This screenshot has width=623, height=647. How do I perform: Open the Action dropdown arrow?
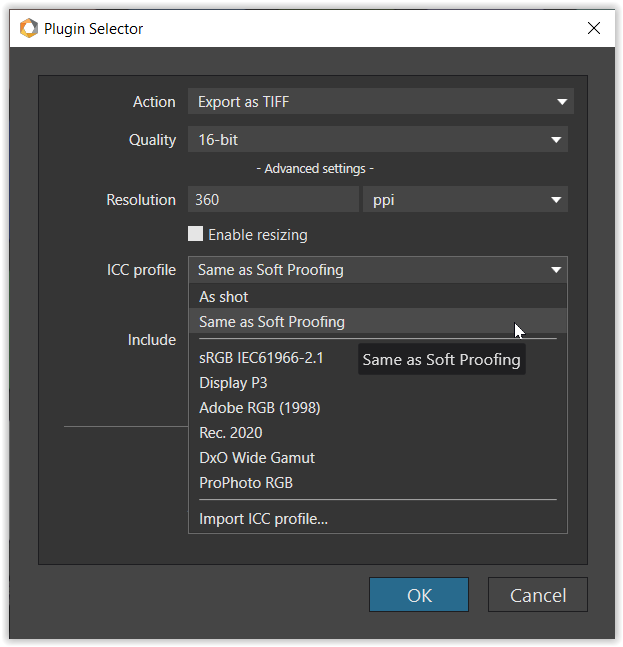[562, 102]
